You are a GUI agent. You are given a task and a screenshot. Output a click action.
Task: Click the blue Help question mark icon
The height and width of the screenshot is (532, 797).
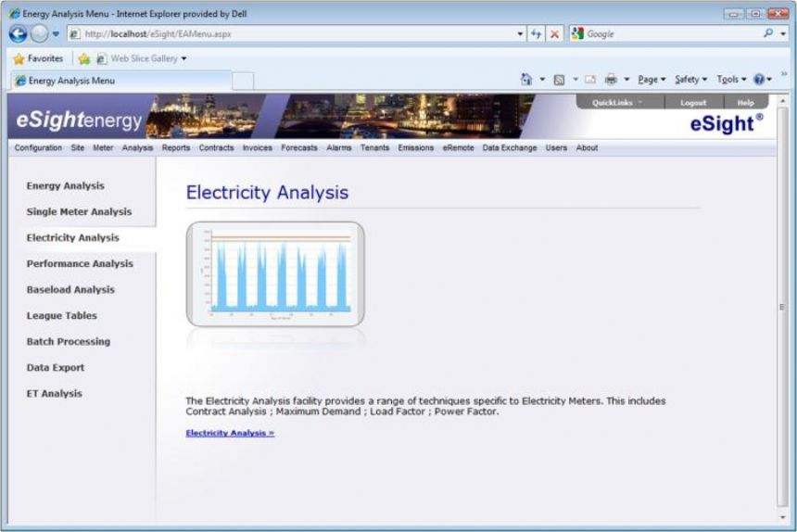coord(759,80)
